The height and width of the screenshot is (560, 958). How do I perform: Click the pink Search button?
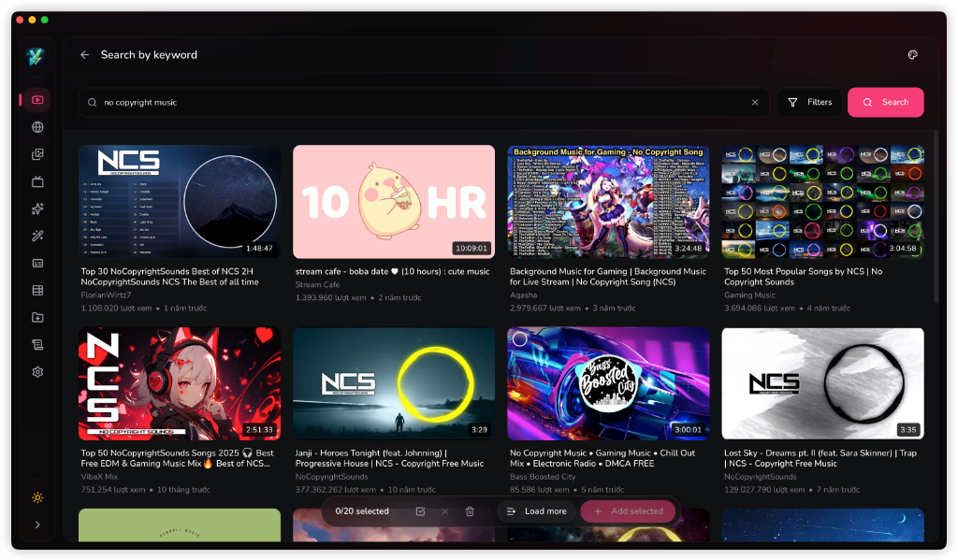point(885,103)
